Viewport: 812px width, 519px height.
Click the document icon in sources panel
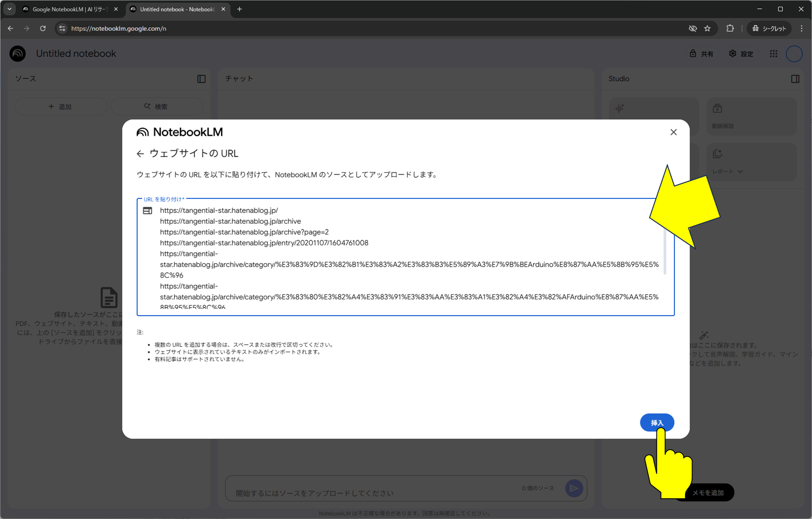point(109,298)
